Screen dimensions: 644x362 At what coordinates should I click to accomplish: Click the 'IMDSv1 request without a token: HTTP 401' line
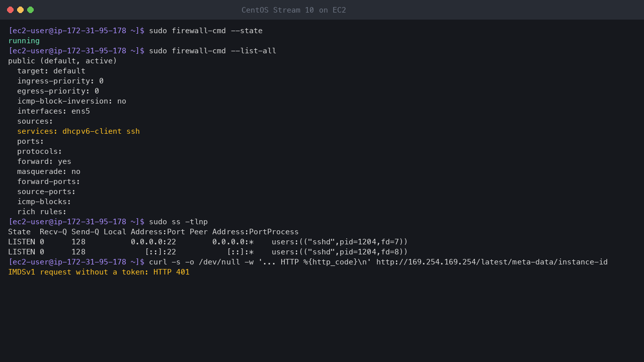[x=99, y=272]
